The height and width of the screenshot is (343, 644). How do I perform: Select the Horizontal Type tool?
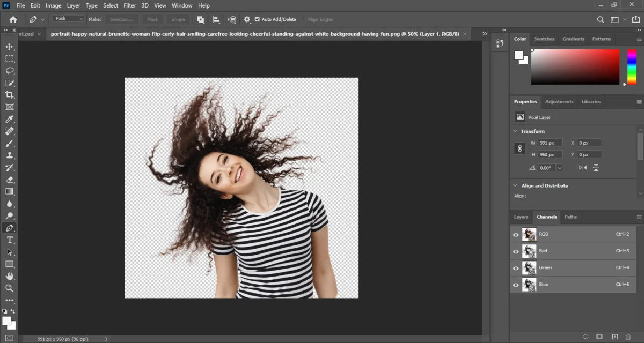(x=9, y=240)
